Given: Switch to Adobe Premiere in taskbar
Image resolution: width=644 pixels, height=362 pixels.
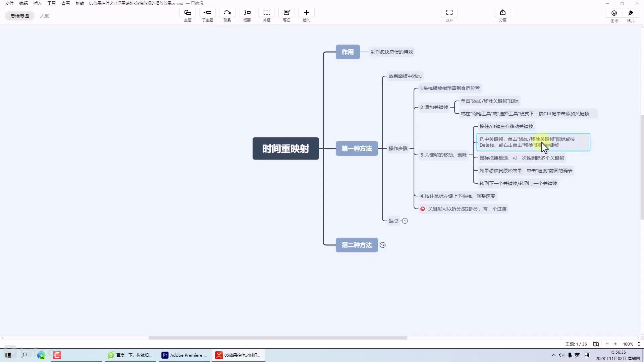Looking at the screenshot, I should 184,355.
